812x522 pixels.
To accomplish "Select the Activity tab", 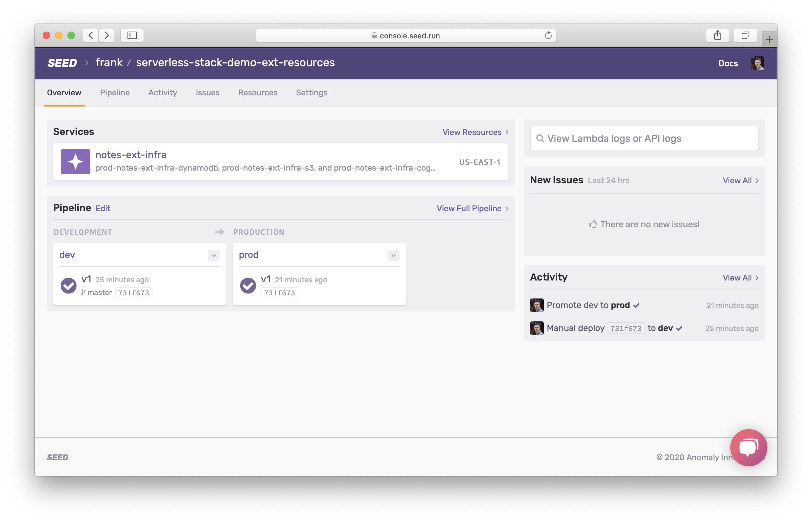I will (163, 92).
